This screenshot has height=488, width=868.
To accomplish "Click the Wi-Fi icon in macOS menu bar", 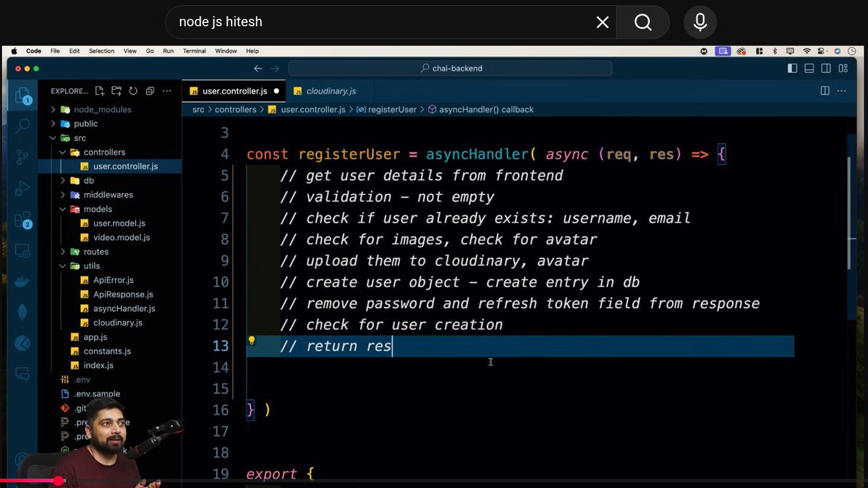I will tap(807, 51).
